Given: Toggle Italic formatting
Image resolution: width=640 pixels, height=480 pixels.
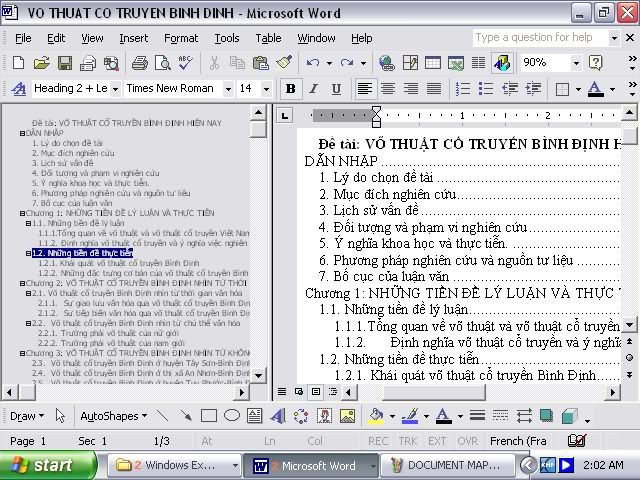Looking at the screenshot, I should point(313,89).
